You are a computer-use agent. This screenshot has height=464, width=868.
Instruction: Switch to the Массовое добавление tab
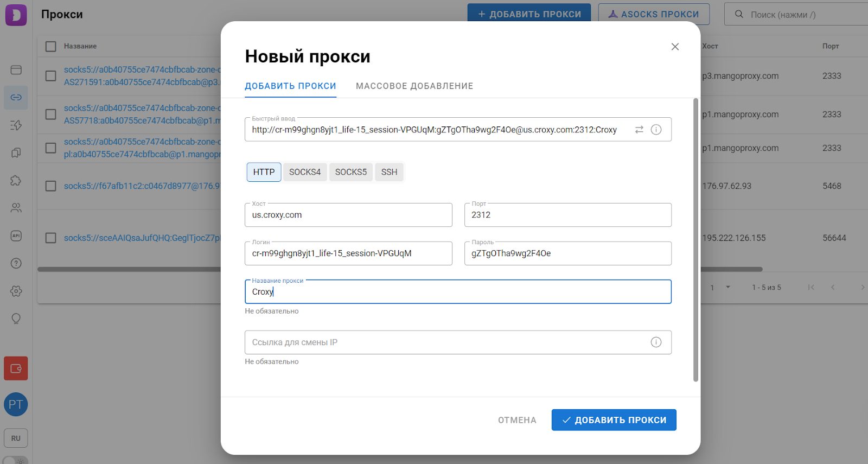point(414,86)
